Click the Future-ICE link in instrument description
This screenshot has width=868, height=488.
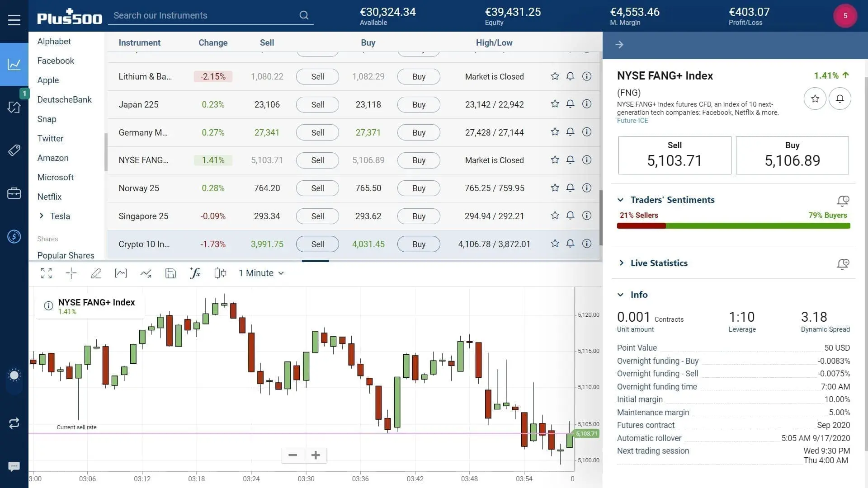click(632, 121)
